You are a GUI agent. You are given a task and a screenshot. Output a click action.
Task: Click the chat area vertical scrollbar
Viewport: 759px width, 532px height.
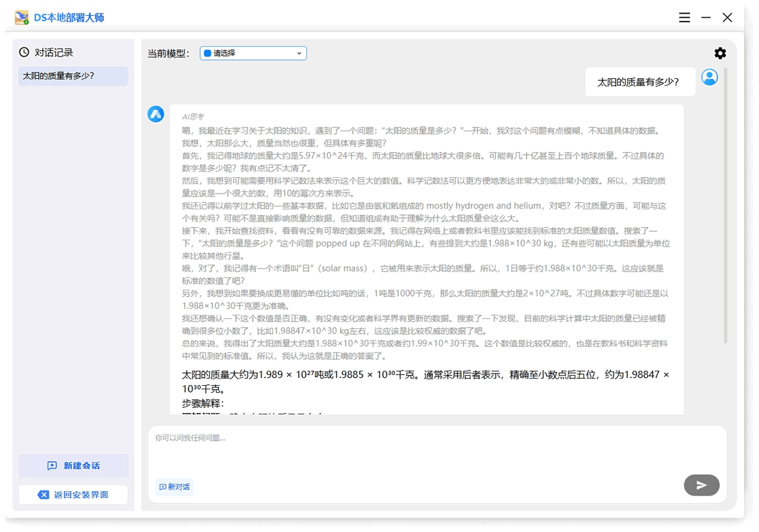click(x=725, y=208)
